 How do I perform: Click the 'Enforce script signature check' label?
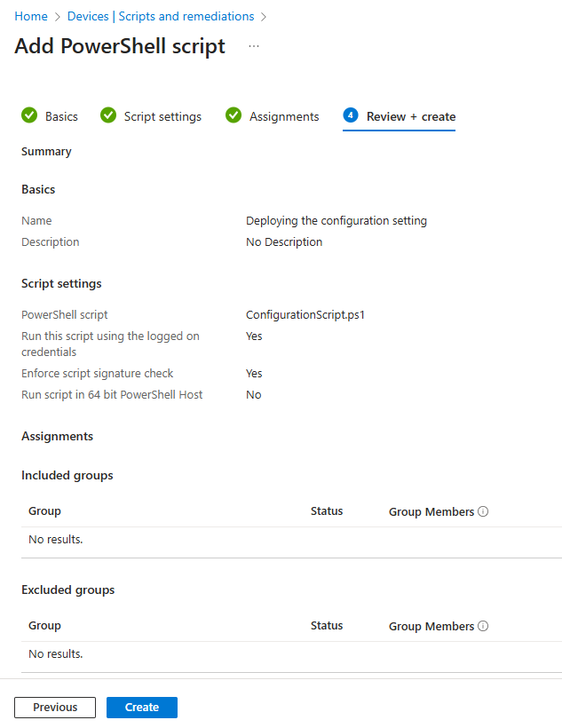tap(97, 373)
